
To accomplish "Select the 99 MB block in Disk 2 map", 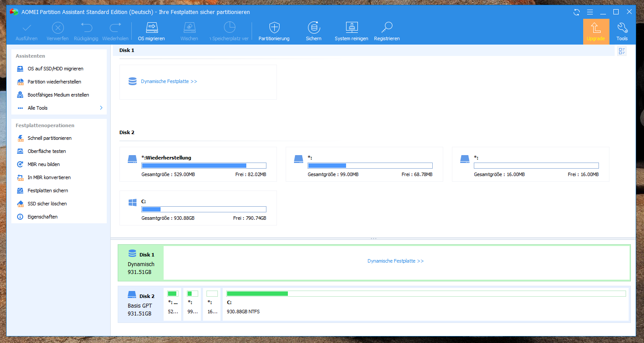I will pyautogui.click(x=192, y=304).
